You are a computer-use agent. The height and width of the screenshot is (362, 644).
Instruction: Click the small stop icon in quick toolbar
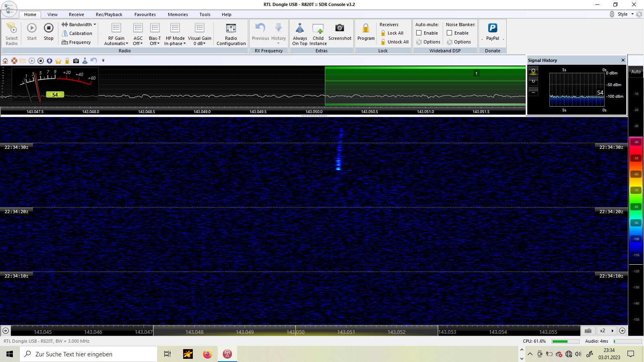[41, 61]
